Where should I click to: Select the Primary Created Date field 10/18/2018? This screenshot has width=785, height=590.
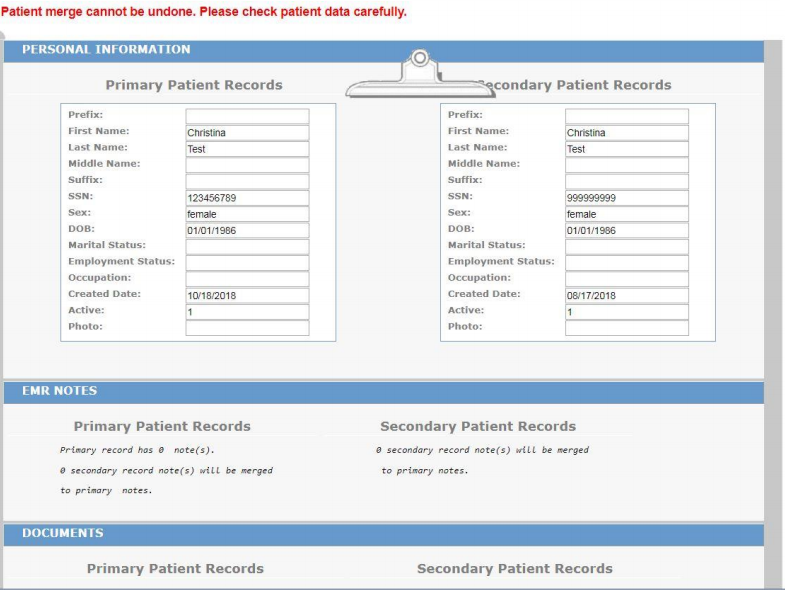247,295
